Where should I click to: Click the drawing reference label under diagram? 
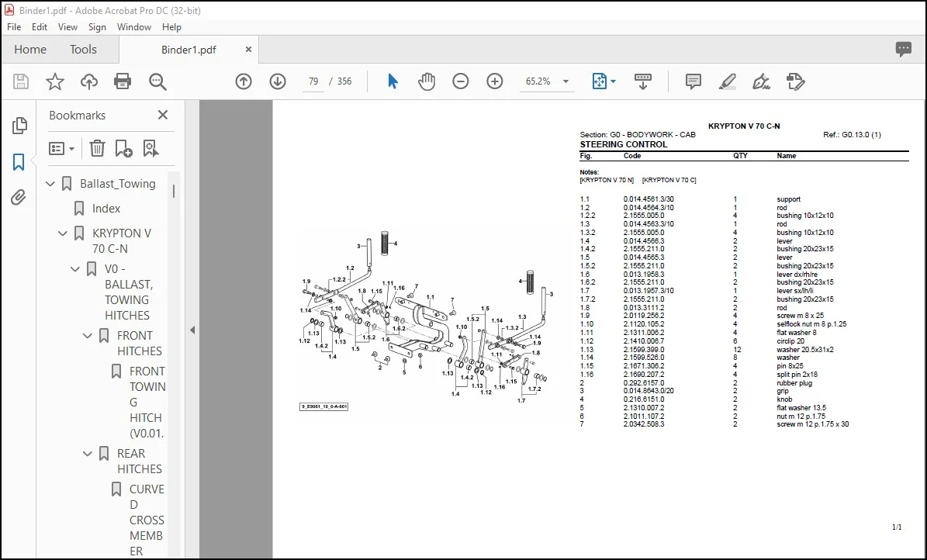323,407
